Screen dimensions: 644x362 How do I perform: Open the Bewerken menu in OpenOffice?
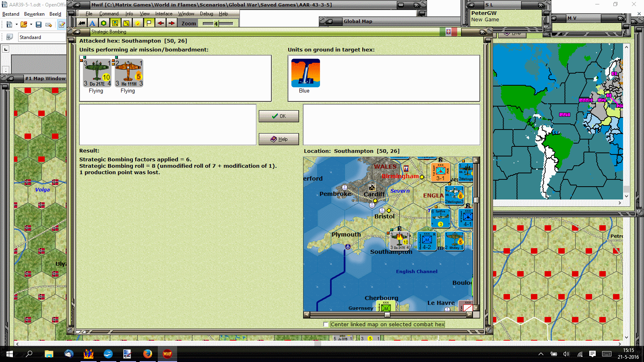[34, 14]
